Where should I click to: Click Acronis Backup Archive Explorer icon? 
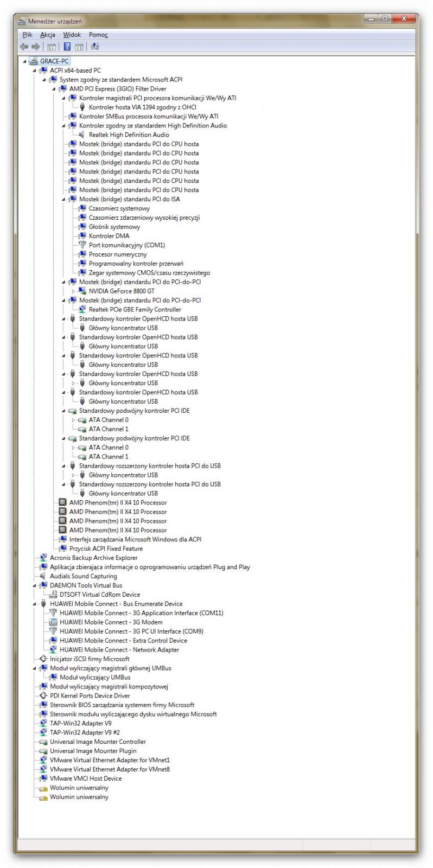(43, 558)
